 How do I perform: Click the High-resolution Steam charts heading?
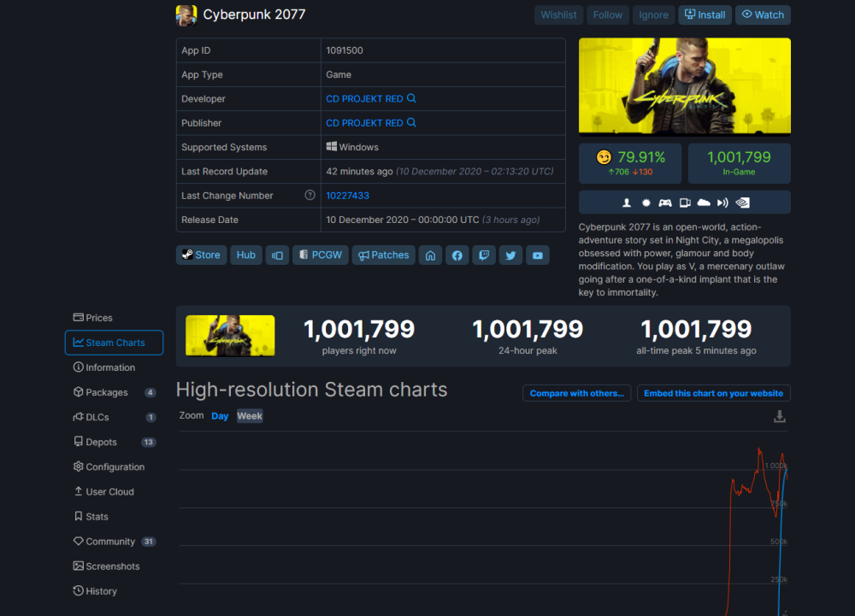(311, 390)
